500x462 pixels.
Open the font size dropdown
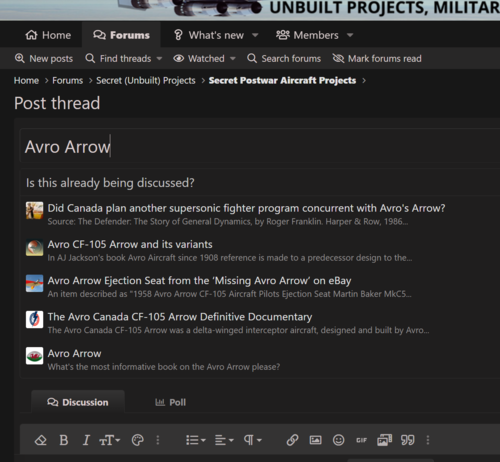(x=109, y=440)
